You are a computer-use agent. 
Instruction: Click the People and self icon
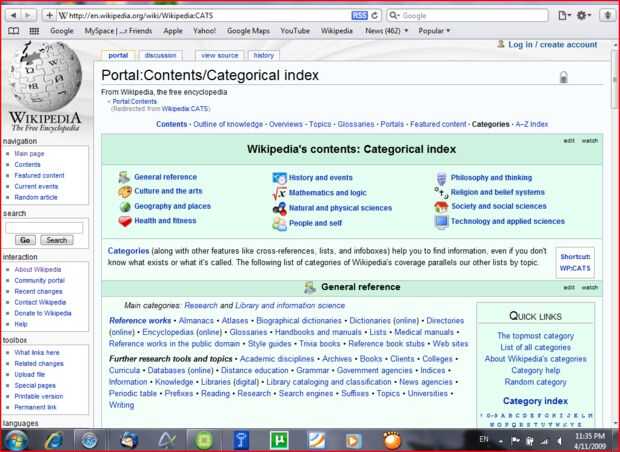[280, 223]
